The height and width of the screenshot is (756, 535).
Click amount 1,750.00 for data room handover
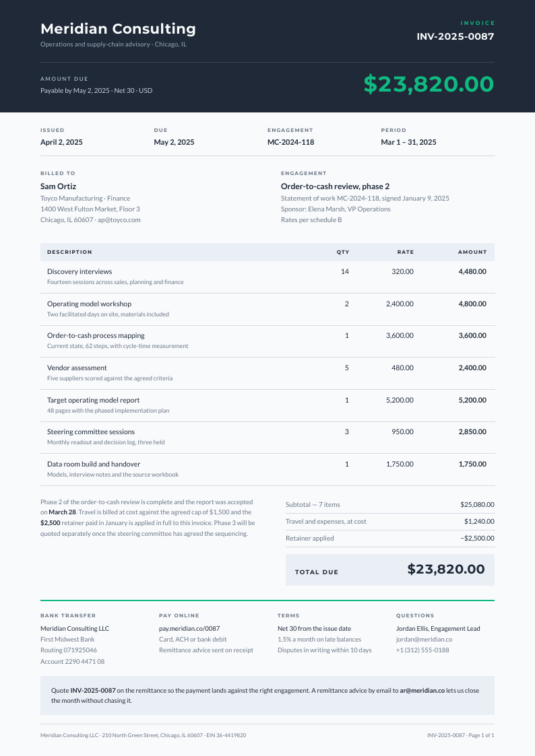pyautogui.click(x=472, y=465)
